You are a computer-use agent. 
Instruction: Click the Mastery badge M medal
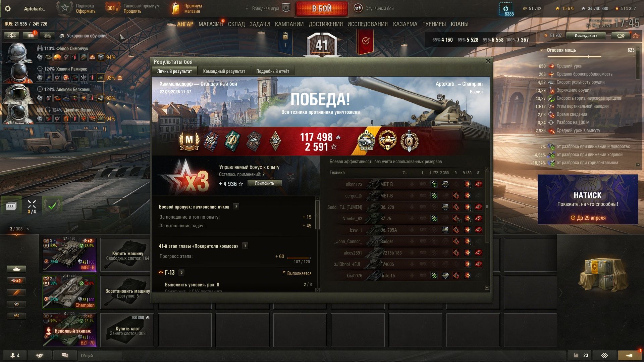[x=189, y=141]
